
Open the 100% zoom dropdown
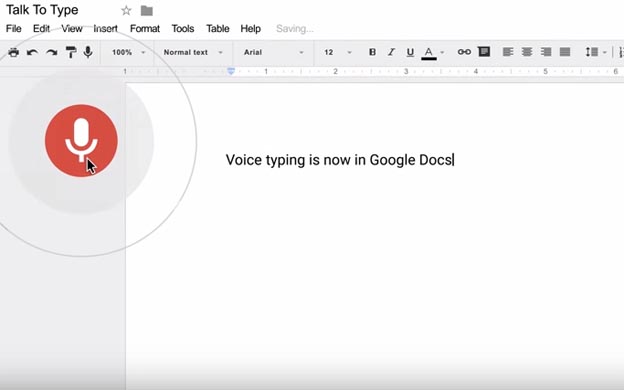(x=128, y=52)
